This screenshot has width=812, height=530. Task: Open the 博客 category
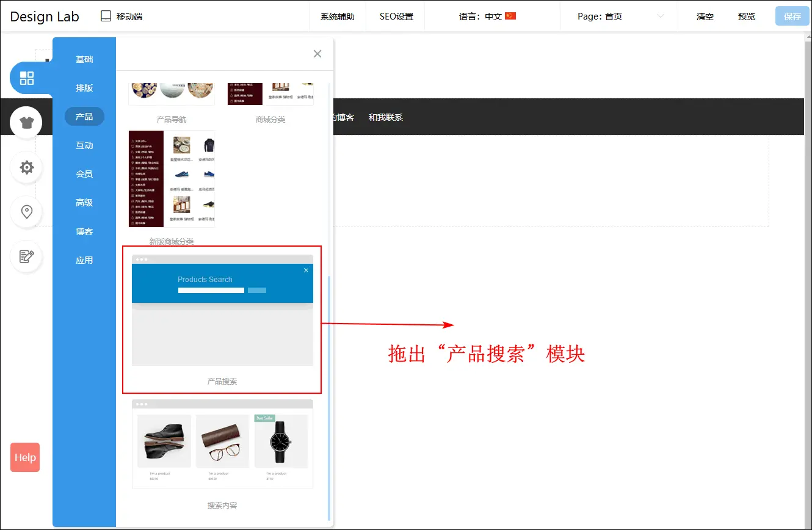tap(84, 231)
